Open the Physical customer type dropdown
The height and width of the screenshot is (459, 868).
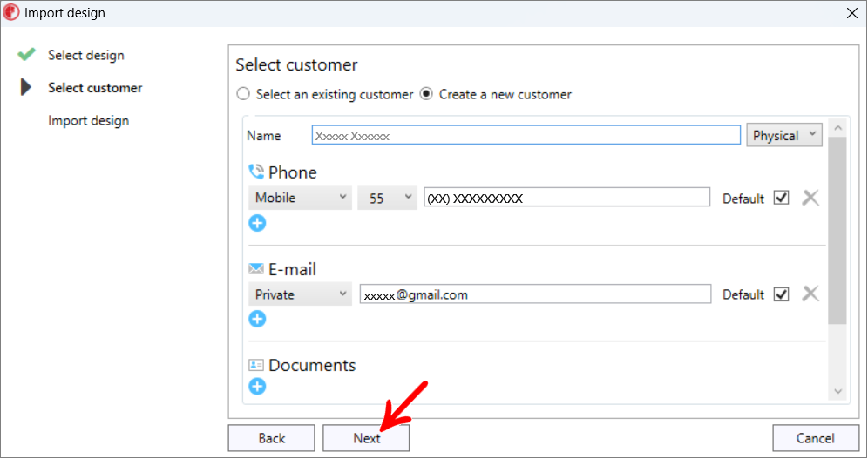pyautogui.click(x=784, y=136)
